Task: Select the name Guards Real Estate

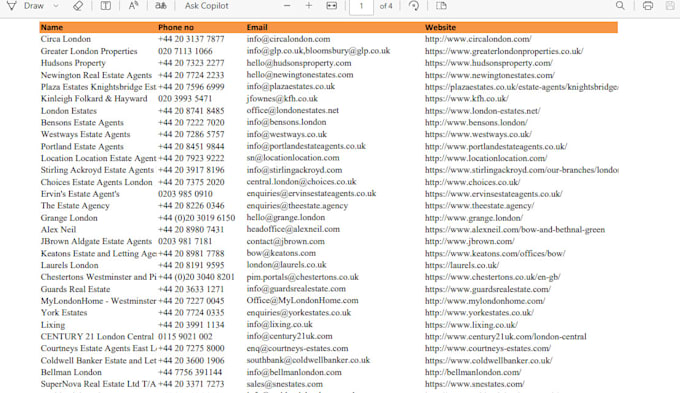Action: (75, 289)
